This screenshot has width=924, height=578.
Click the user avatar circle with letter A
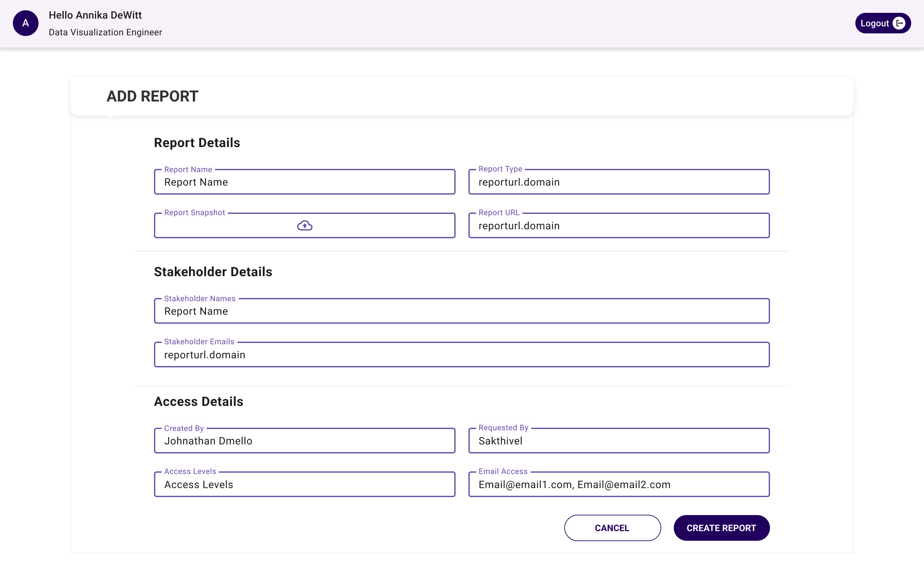click(26, 23)
